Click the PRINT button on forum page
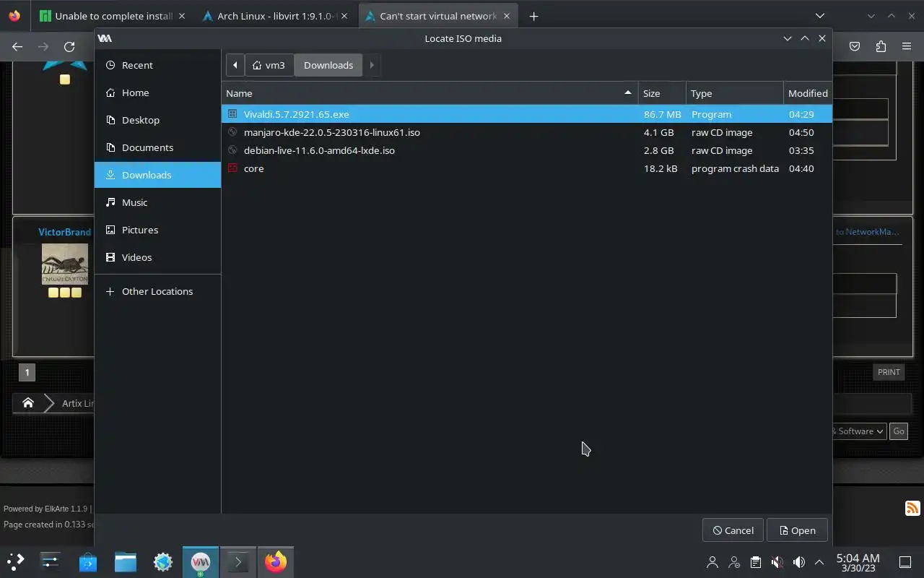The height and width of the screenshot is (578, 924). [x=889, y=372]
